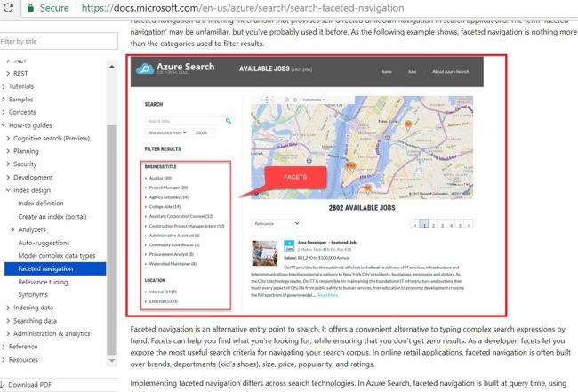Click the Internal location facet
Viewport: 578px width, 392px height.
[163, 292]
